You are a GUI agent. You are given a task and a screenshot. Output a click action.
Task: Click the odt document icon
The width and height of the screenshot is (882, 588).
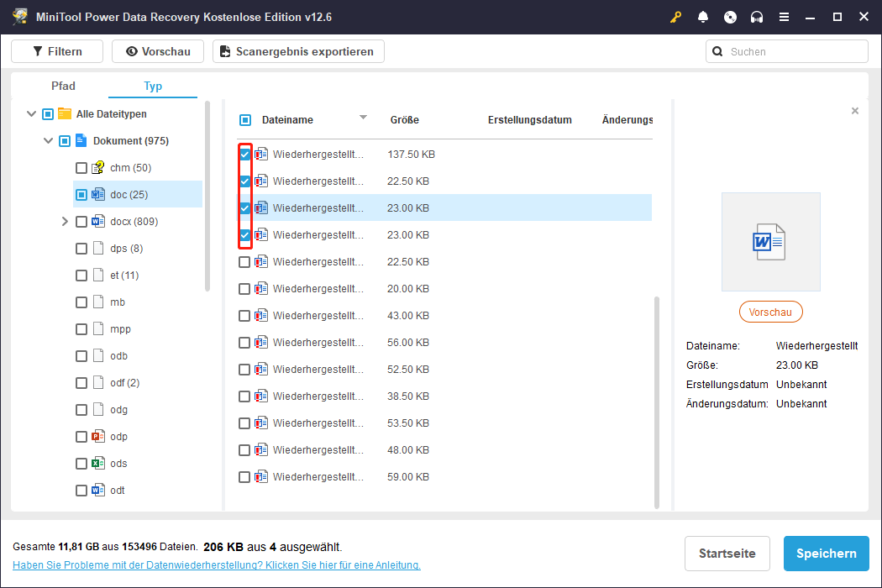click(98, 490)
